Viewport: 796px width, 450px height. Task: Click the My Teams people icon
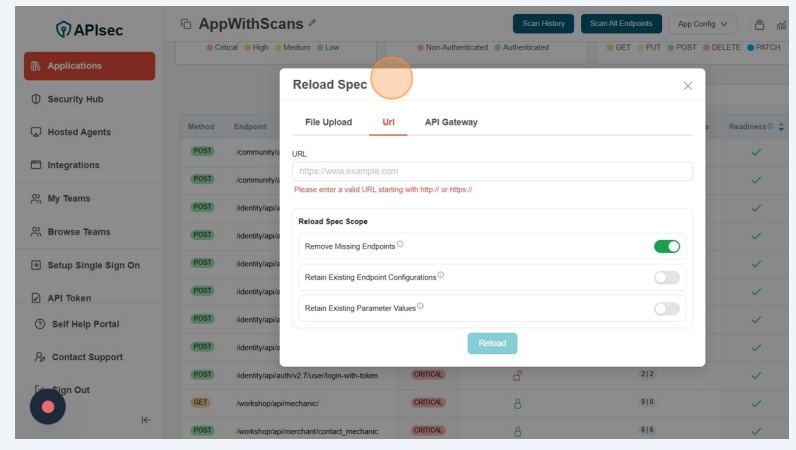point(36,199)
